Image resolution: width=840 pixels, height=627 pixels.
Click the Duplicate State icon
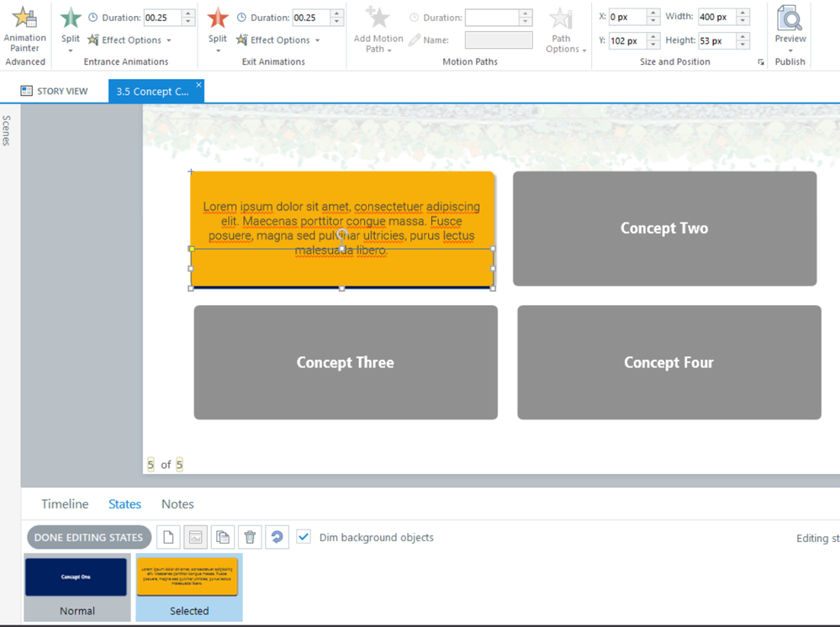coord(223,537)
